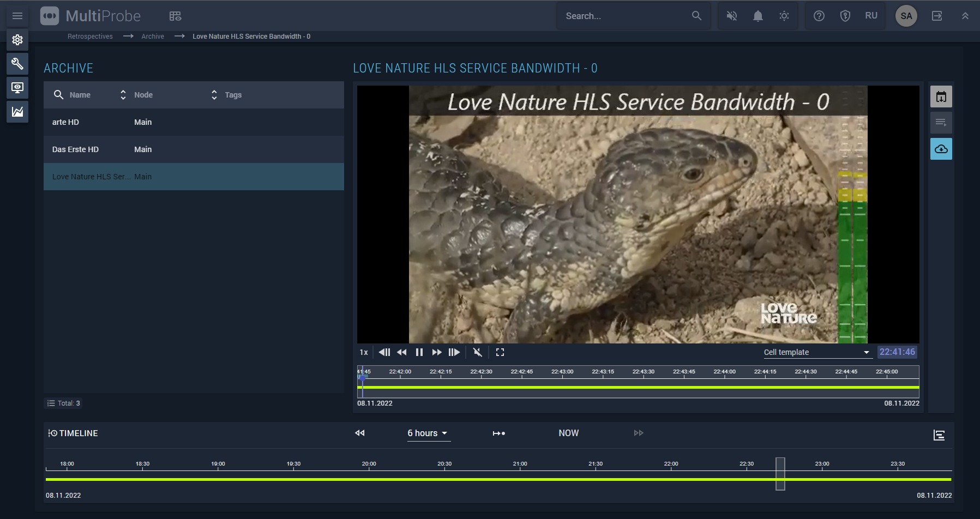Go to Archive breadcrumb

click(x=153, y=37)
